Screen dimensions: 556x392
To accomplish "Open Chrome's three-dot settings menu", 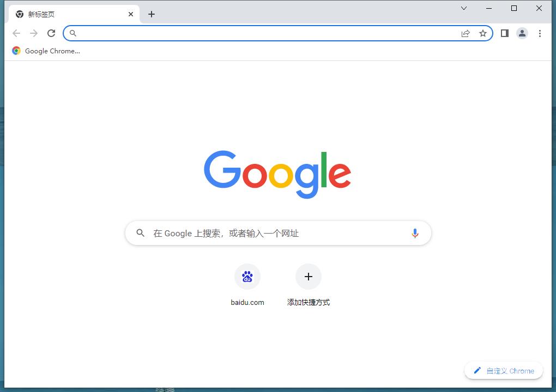I will (540, 33).
